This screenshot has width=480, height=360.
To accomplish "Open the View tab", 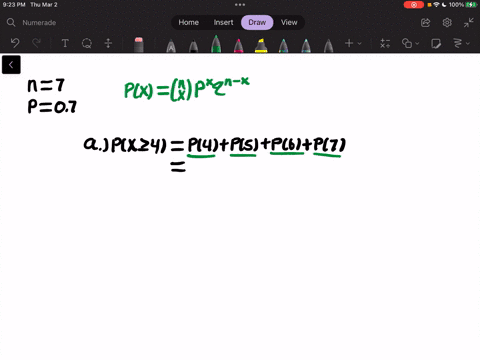I will pyautogui.click(x=289, y=22).
